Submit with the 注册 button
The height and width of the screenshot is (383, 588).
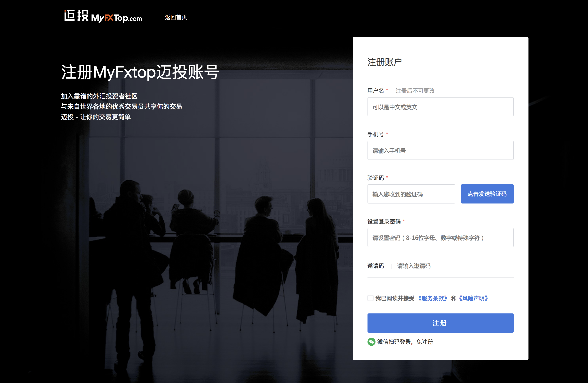[440, 323]
